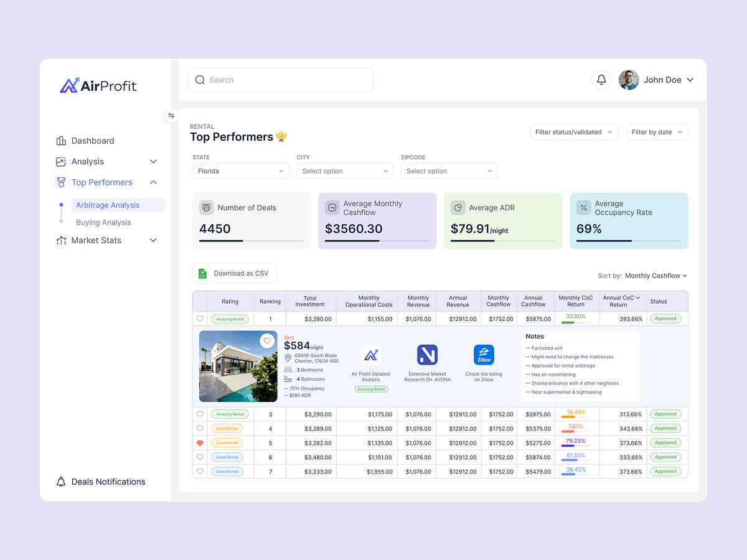Toggle favorite heart for ranking 6 row

pyautogui.click(x=200, y=457)
